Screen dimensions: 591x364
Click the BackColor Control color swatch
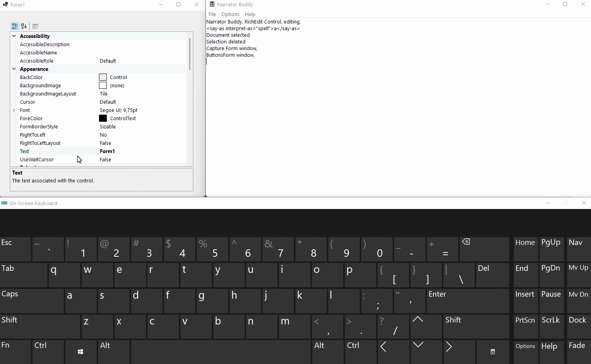tap(103, 77)
